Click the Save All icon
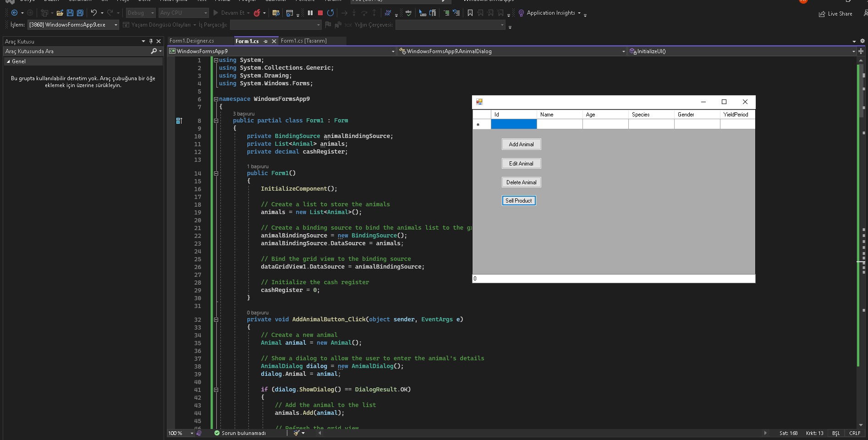The image size is (868, 440). point(80,13)
